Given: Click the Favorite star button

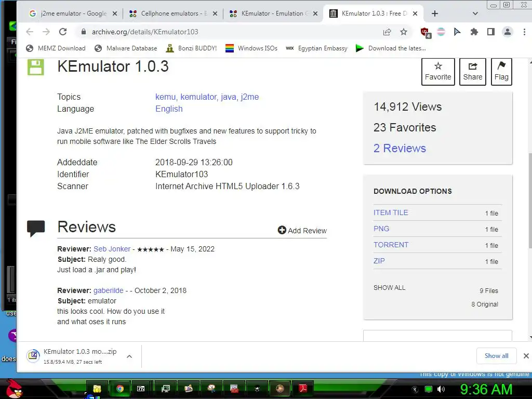Looking at the screenshot, I should pos(438,71).
